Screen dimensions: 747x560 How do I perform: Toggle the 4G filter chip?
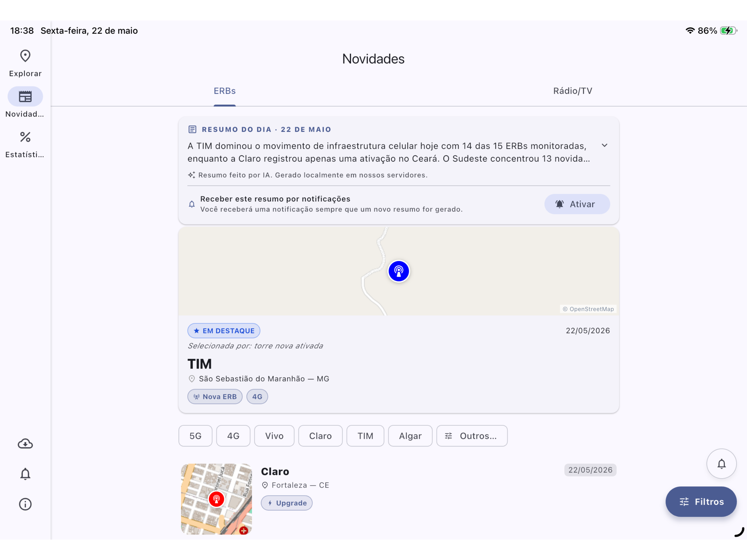click(233, 436)
